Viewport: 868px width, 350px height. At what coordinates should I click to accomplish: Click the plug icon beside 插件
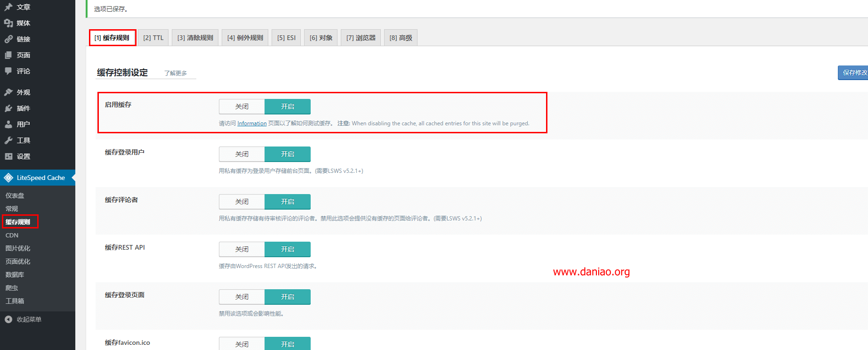click(x=8, y=108)
